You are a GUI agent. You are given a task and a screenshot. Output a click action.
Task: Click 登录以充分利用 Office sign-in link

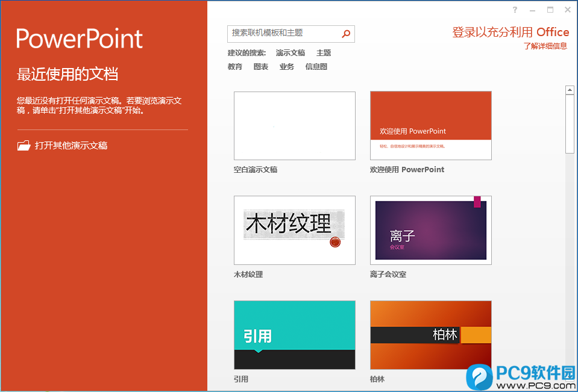point(510,33)
